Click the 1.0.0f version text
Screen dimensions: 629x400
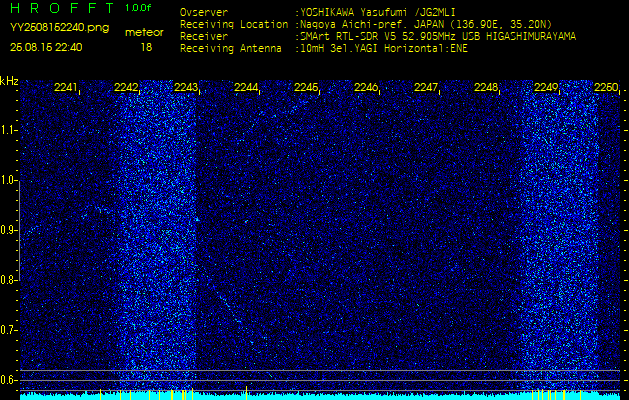click(x=138, y=8)
